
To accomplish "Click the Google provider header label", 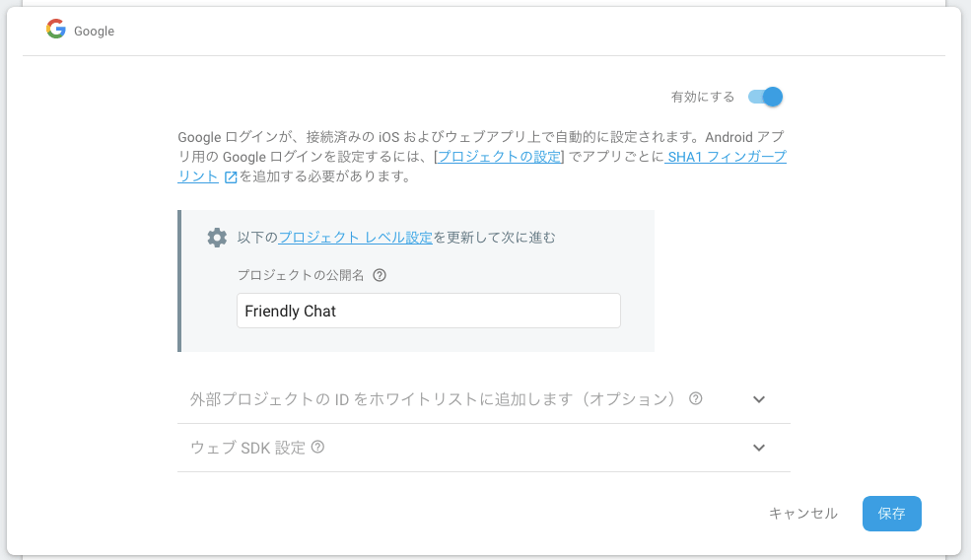I will (x=94, y=31).
